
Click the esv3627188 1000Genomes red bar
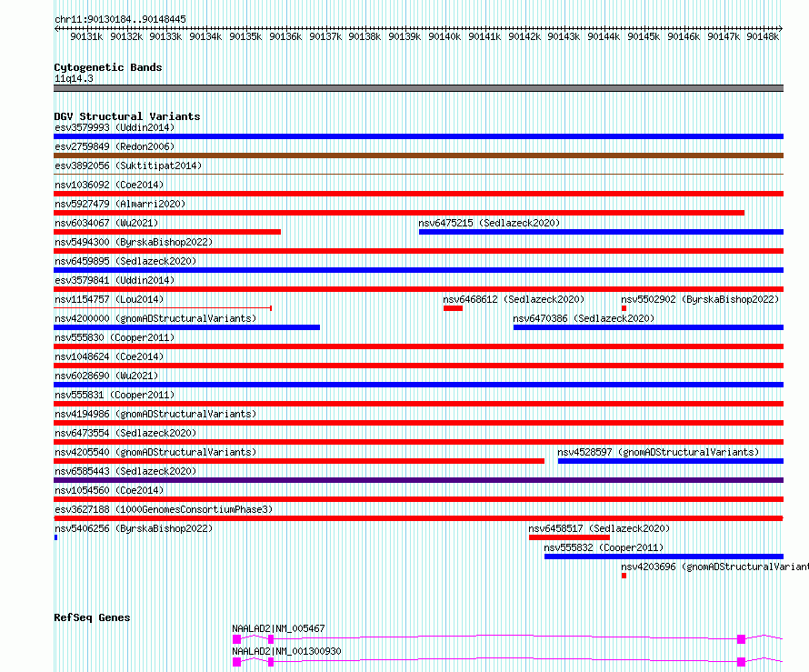tap(418, 518)
